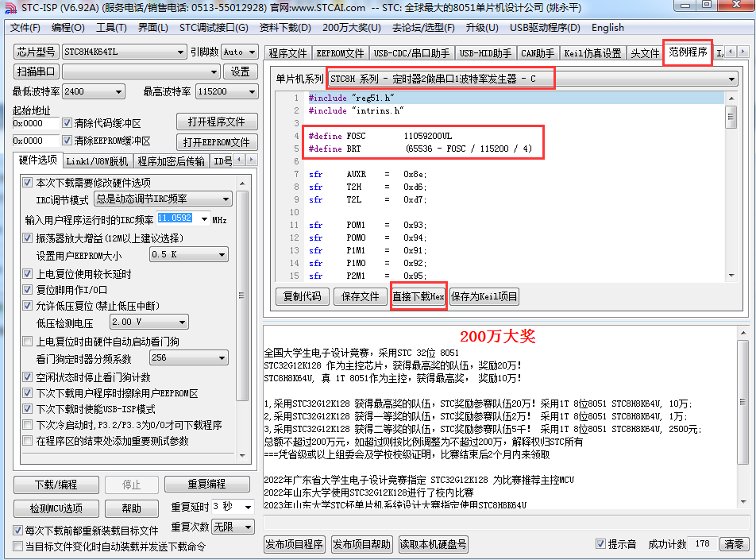Switch to the 程序文件 tab
The height and width of the screenshot is (560, 756).
tap(287, 53)
